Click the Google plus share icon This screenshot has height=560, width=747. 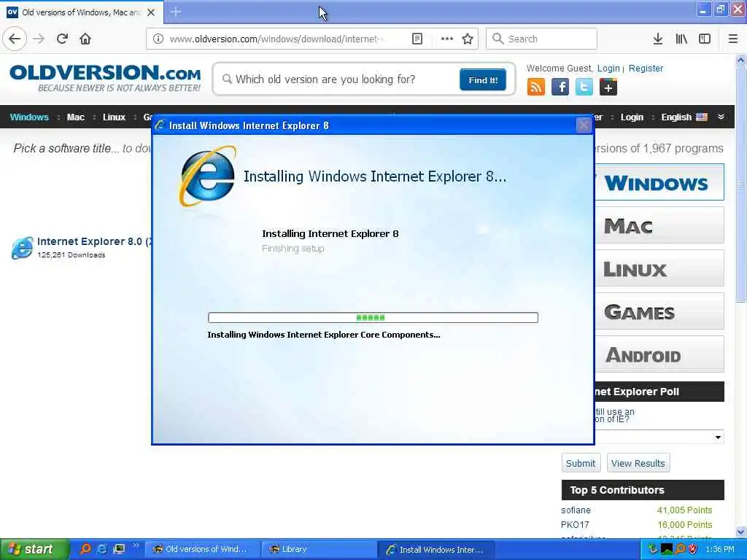tap(608, 87)
